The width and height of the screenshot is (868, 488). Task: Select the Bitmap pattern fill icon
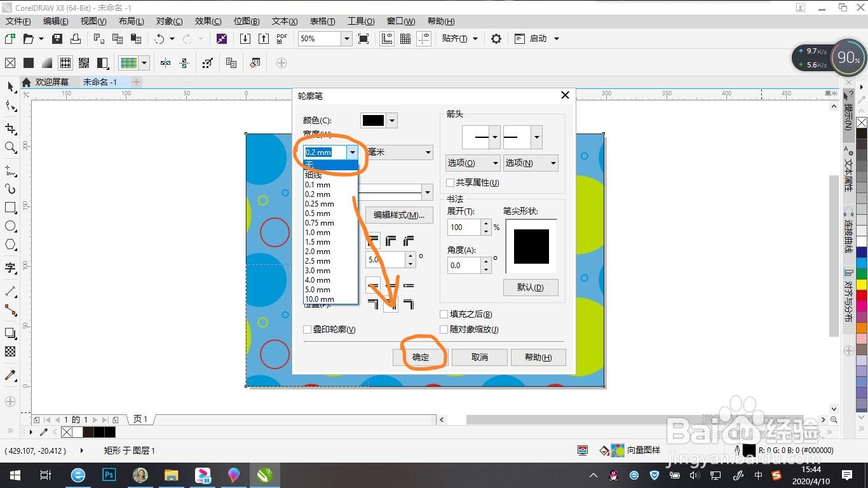(x=84, y=63)
